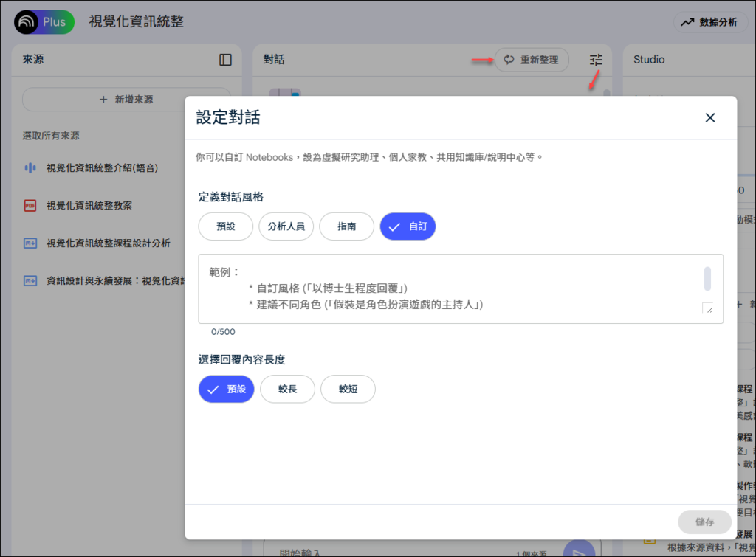Click the 重新整理 refresh button

pos(532,60)
